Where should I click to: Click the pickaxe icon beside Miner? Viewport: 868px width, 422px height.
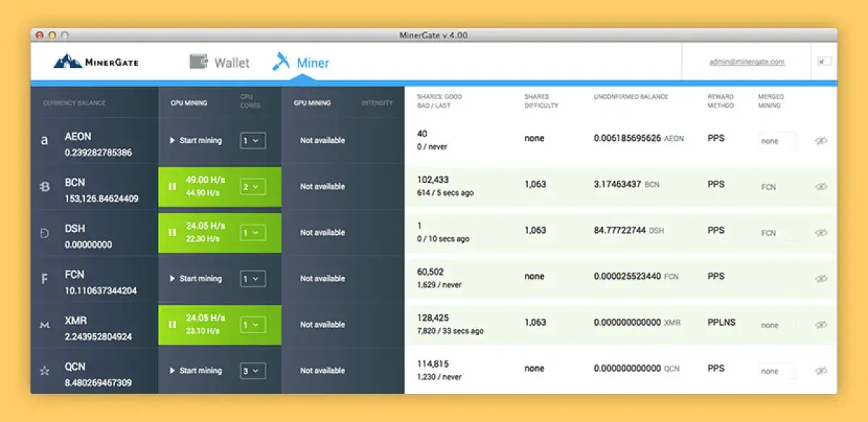click(282, 61)
